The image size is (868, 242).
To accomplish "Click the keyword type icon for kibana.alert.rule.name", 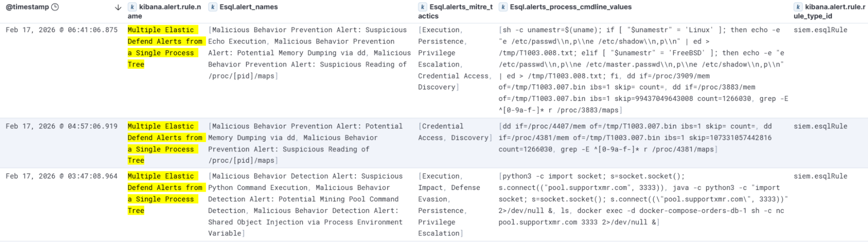I will (x=132, y=7).
